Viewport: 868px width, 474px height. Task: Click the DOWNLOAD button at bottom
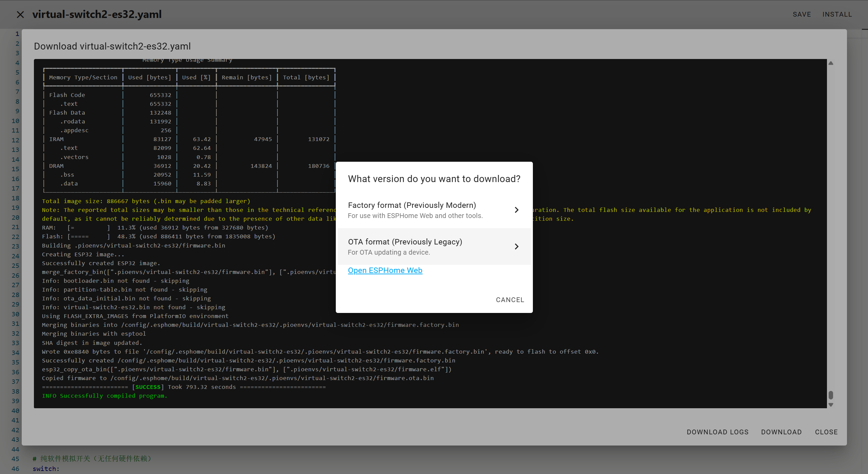pos(781,432)
